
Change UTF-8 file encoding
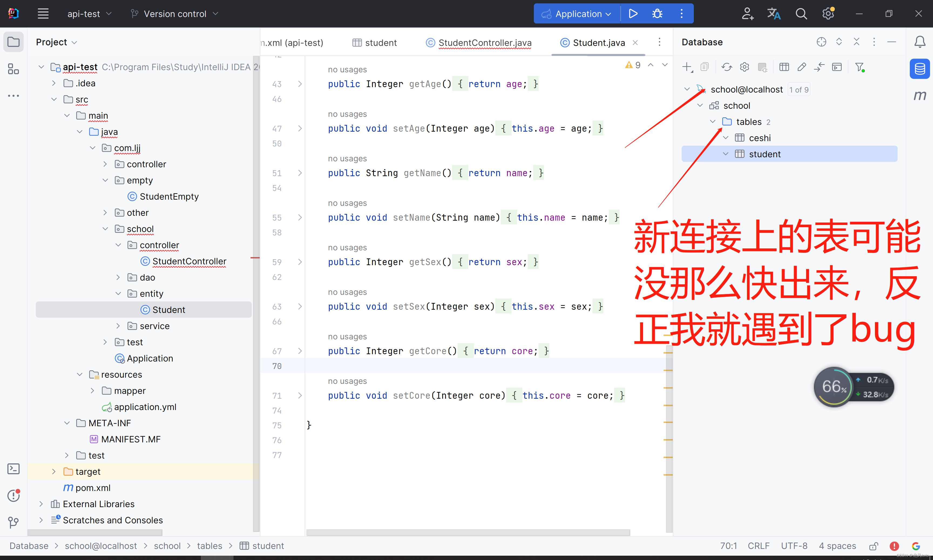coord(794,546)
